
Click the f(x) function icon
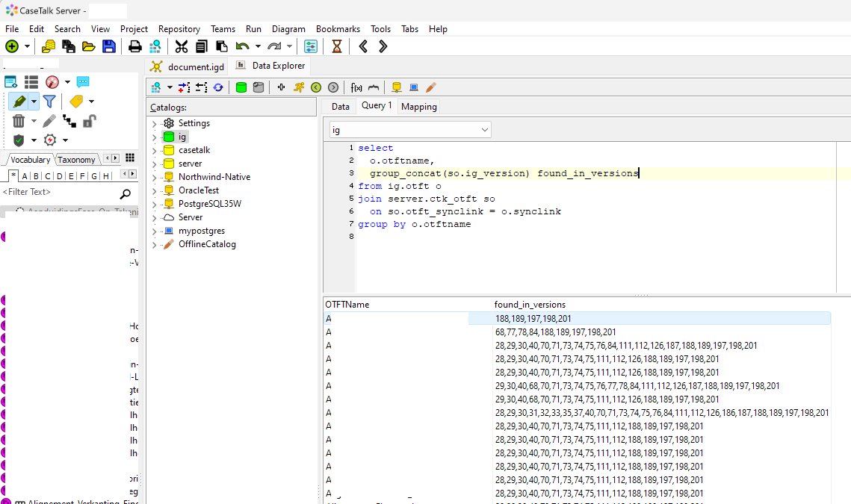[x=356, y=87]
